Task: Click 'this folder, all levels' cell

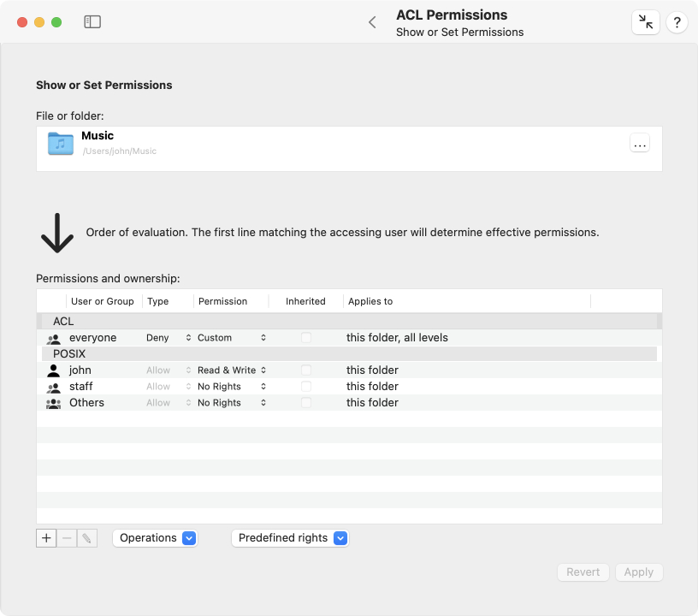Action: (397, 337)
